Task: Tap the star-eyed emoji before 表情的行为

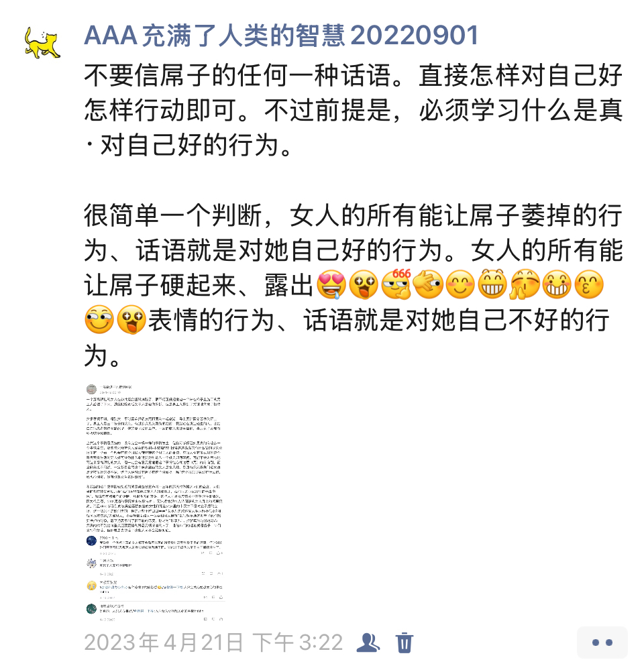Action: pyautogui.click(x=131, y=319)
